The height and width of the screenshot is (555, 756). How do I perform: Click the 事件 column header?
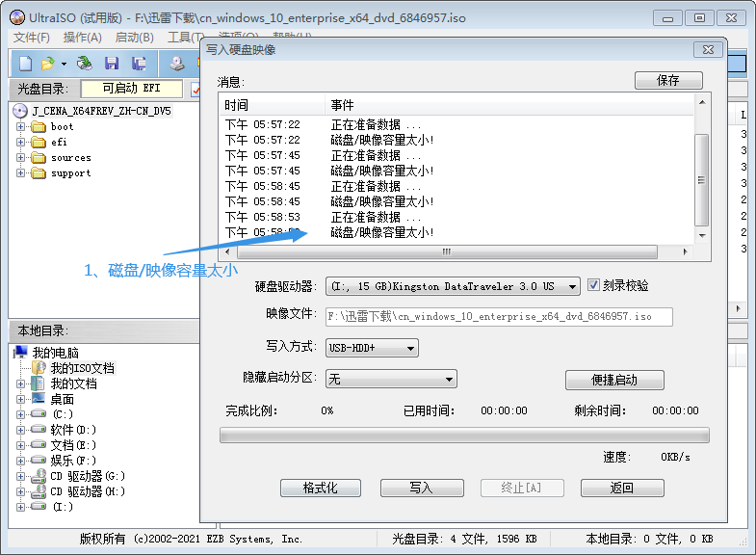509,105
